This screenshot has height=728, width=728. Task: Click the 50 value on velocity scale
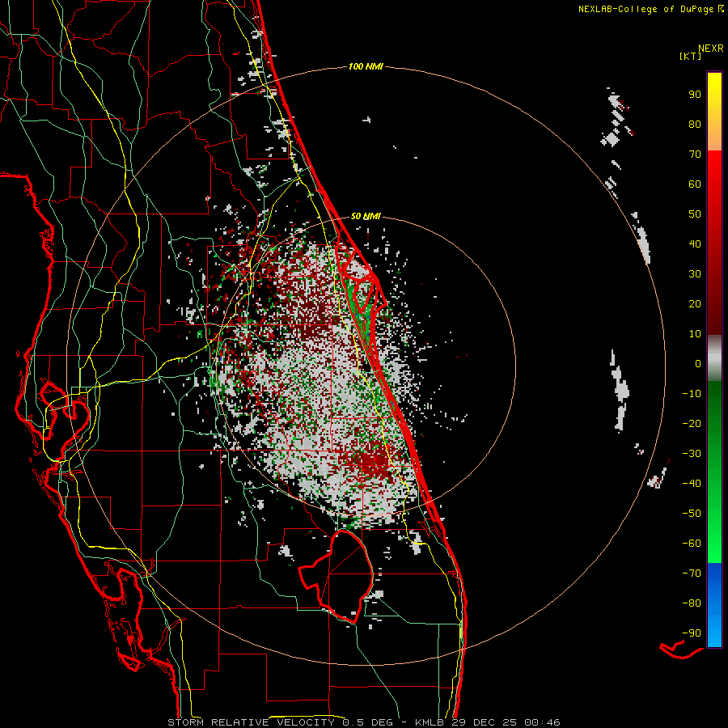[695, 214]
